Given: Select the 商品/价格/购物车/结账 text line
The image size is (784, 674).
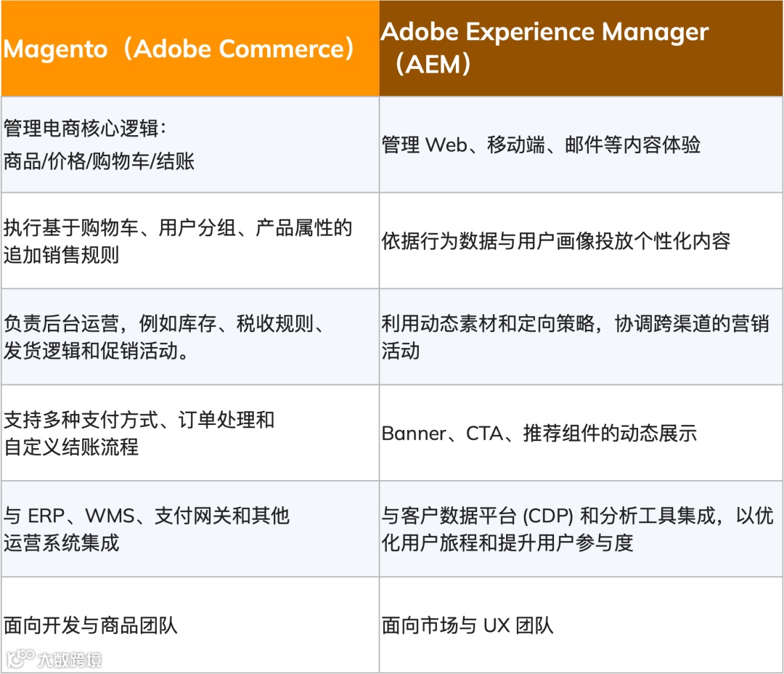Looking at the screenshot, I should [x=99, y=161].
